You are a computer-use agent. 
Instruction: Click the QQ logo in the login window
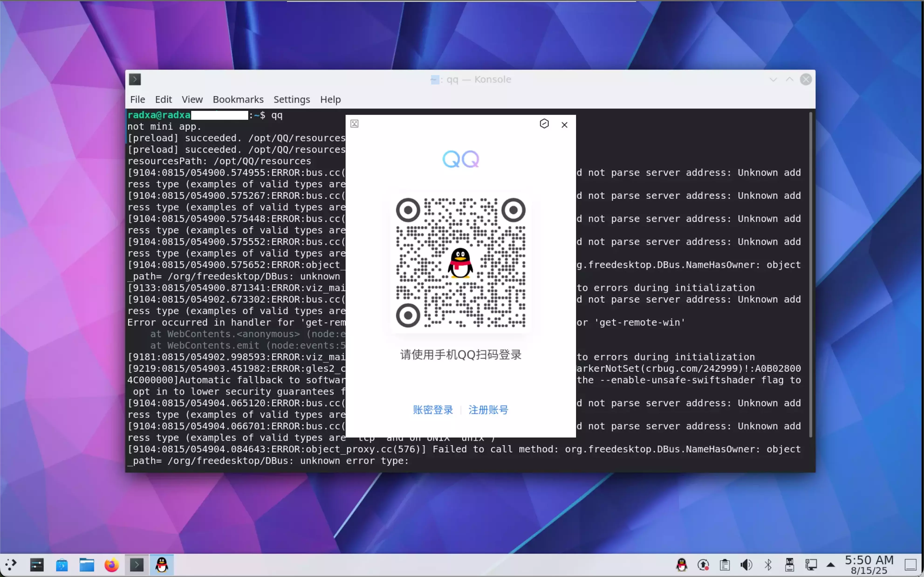[460, 159]
